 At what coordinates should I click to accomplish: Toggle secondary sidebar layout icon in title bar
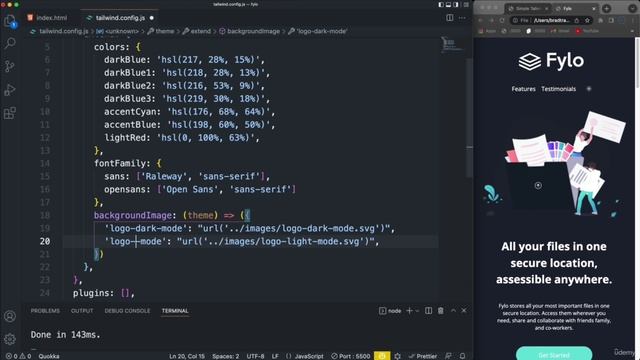456,4
